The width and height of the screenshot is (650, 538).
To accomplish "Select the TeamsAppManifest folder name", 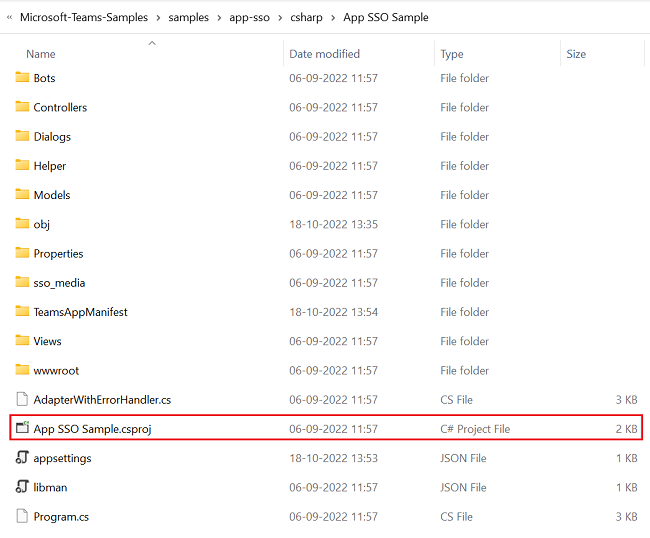I will coord(80,312).
